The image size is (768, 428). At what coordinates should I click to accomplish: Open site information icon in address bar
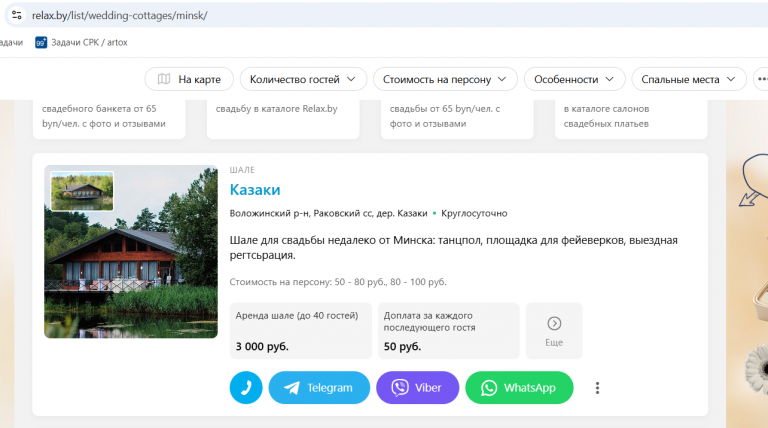click(x=17, y=15)
